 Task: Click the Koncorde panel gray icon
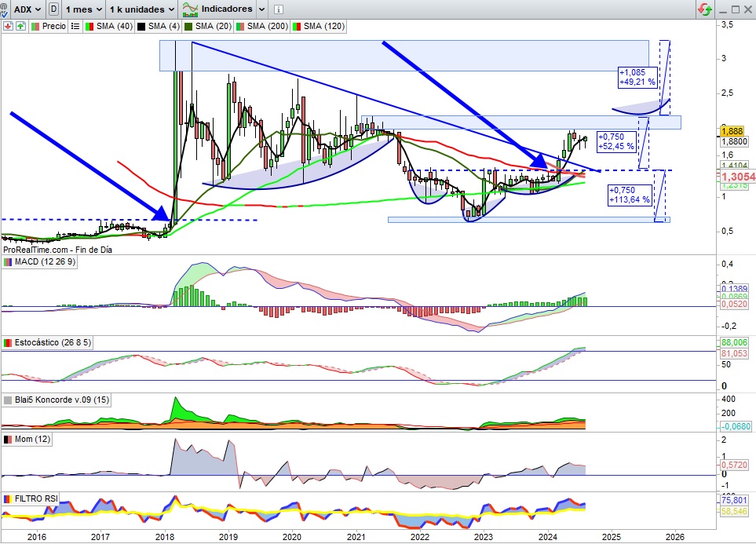(x=8, y=400)
